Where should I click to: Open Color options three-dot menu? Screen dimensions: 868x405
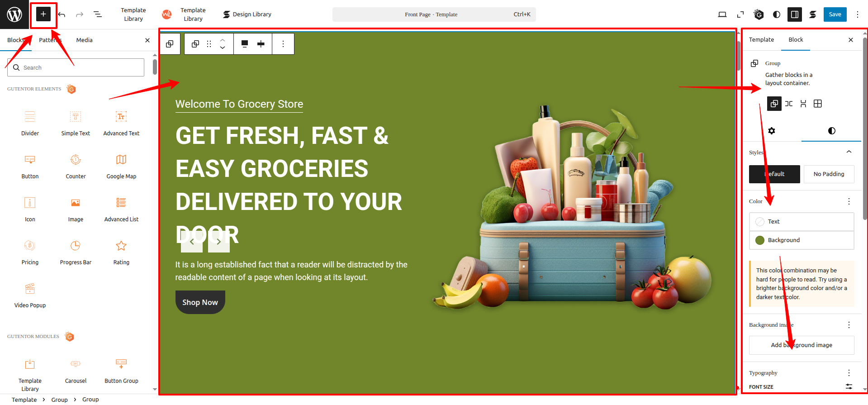[849, 201]
